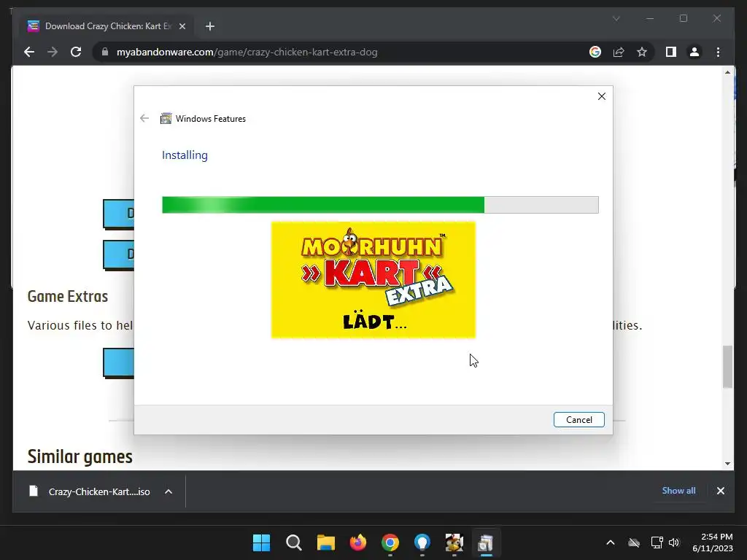747x560 pixels.
Task: Open the Google icon in address bar
Action: [595, 52]
